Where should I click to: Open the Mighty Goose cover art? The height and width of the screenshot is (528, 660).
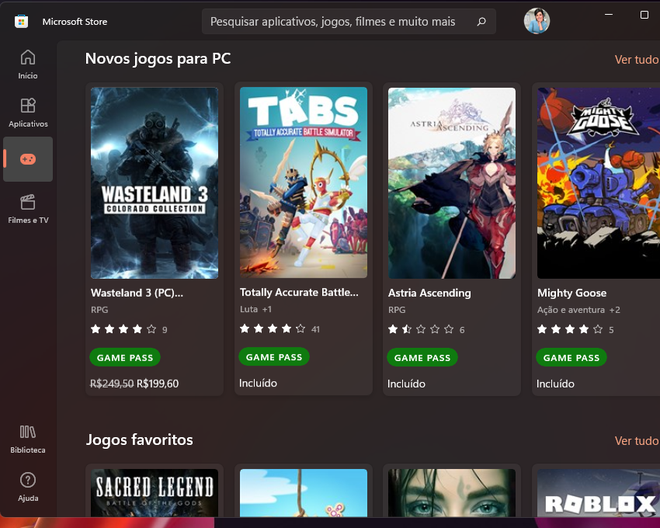tap(599, 183)
